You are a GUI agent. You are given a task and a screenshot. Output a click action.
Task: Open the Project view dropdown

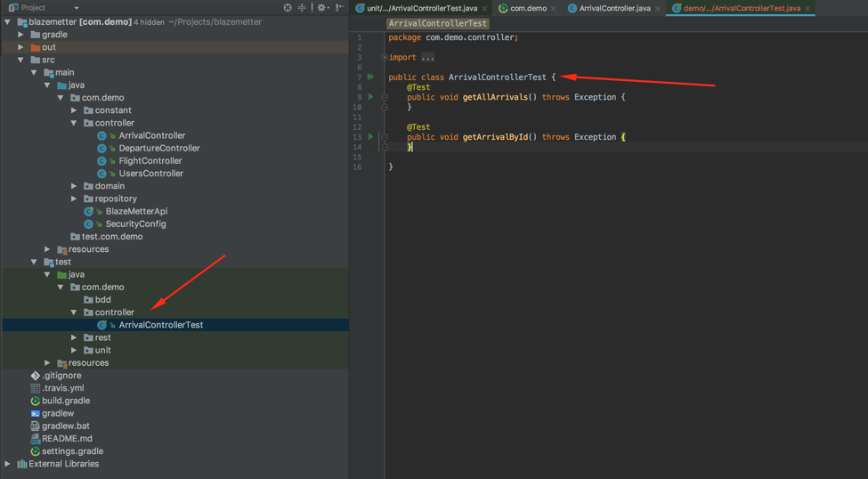77,8
